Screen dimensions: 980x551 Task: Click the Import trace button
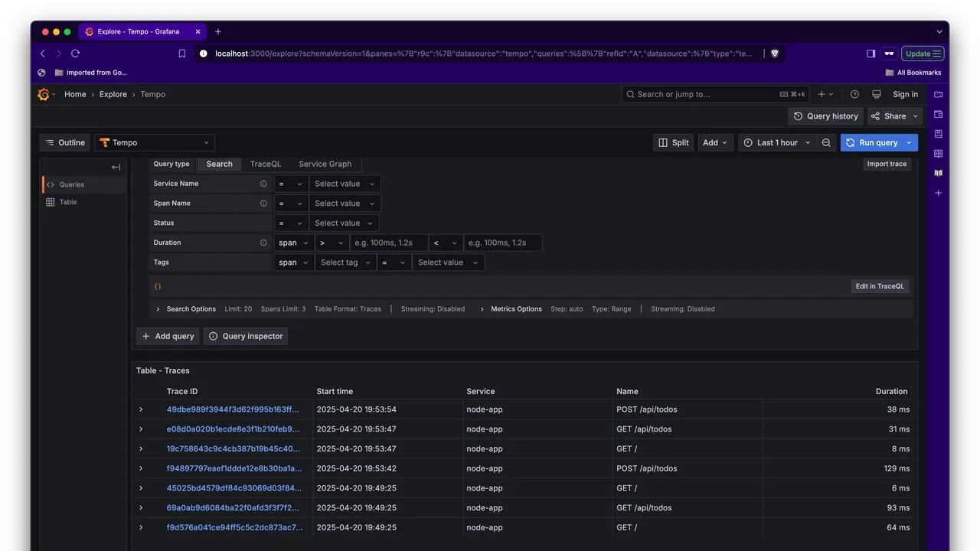887,164
